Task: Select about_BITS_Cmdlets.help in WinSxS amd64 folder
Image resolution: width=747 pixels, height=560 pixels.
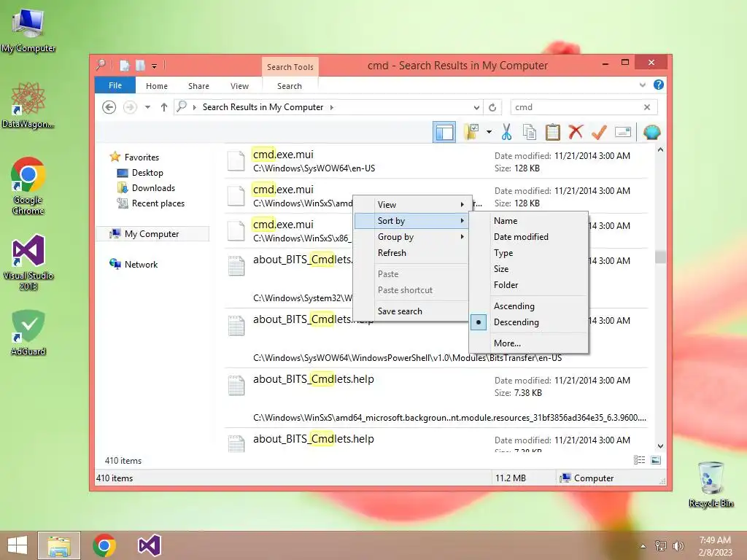Action: click(436, 398)
